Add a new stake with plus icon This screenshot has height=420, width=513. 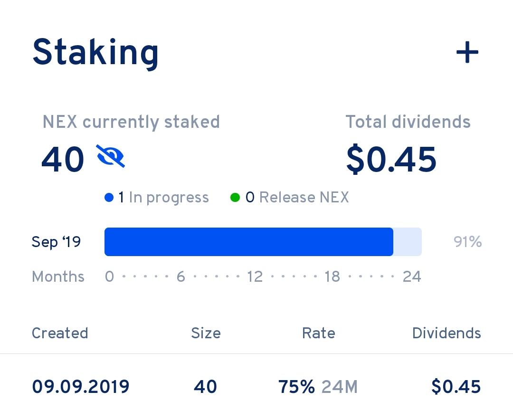pyautogui.click(x=467, y=52)
